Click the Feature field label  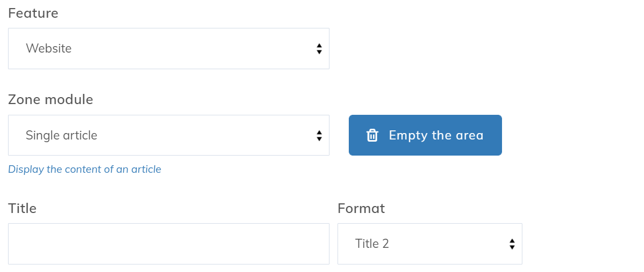point(33,13)
